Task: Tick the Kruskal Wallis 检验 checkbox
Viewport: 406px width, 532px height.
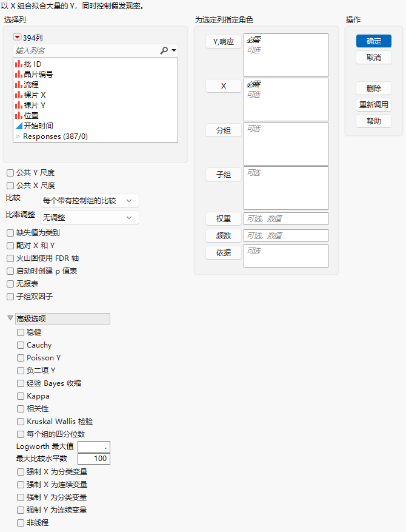Action: coord(21,422)
